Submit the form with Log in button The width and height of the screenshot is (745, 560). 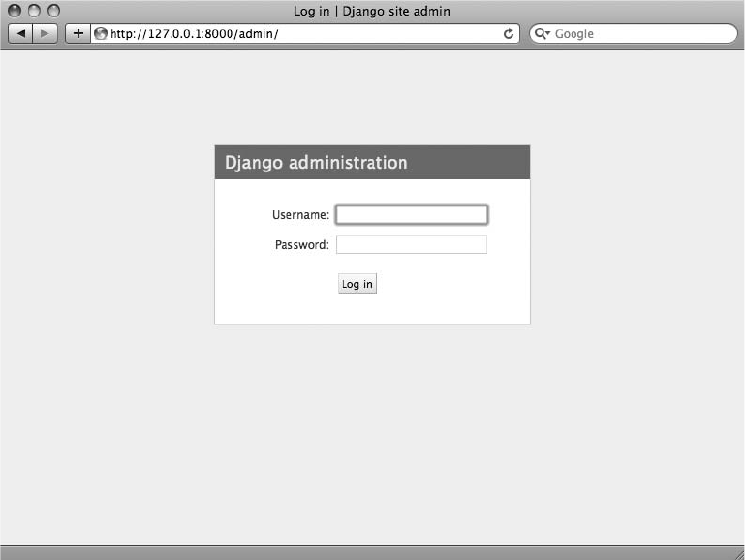click(357, 284)
